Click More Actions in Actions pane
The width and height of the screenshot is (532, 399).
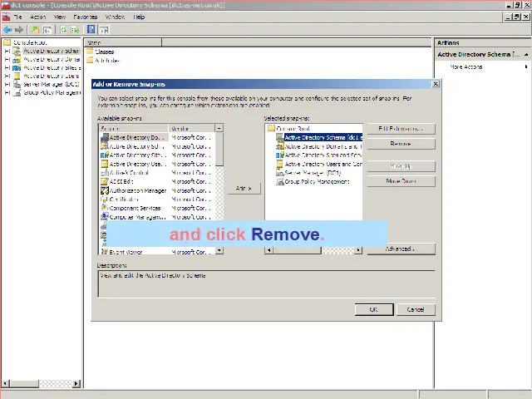[466, 66]
